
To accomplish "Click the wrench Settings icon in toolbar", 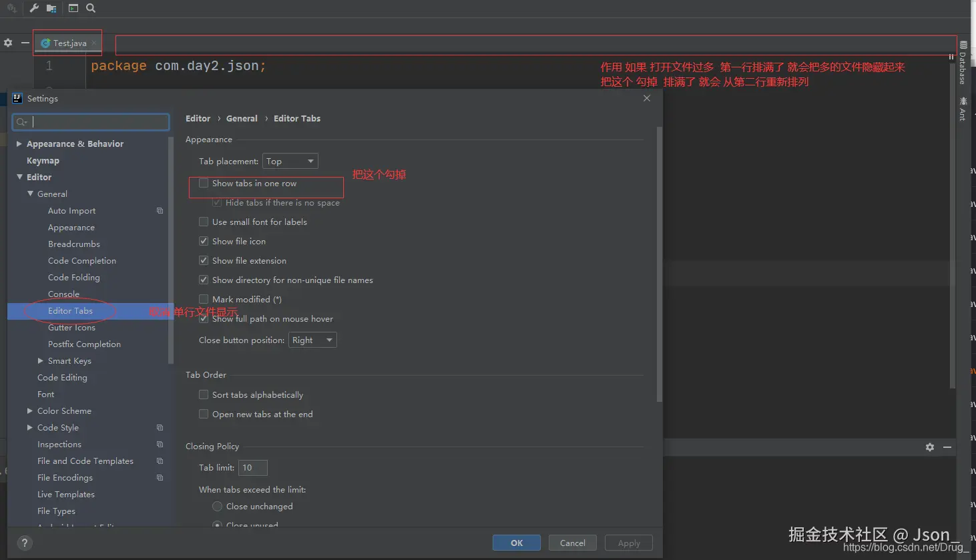I will 34,8.
